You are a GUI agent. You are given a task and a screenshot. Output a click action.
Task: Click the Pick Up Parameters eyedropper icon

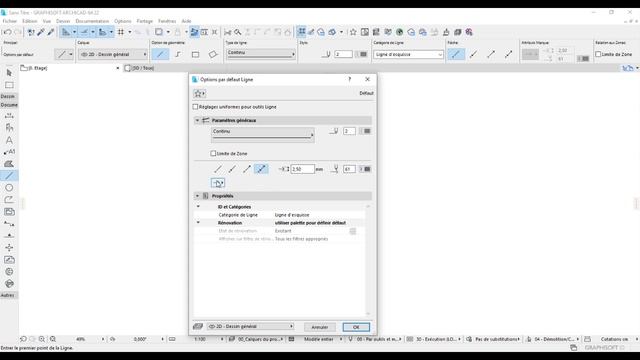[41, 32]
